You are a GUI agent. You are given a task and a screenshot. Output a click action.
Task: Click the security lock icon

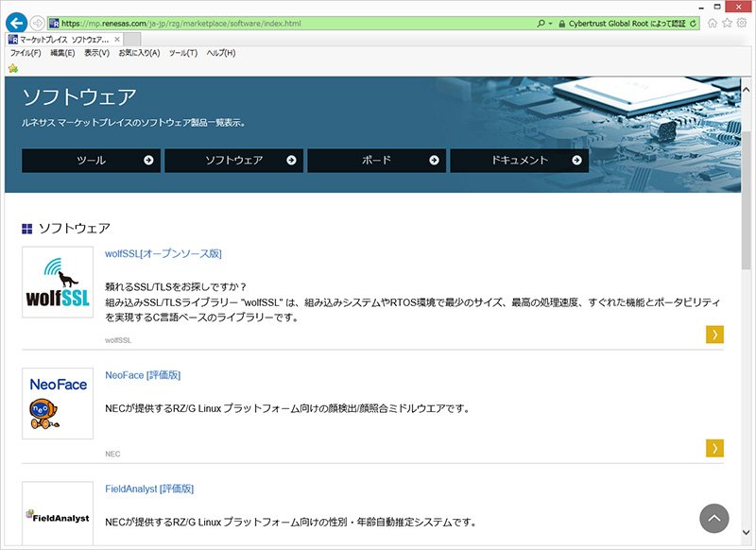[x=561, y=23]
